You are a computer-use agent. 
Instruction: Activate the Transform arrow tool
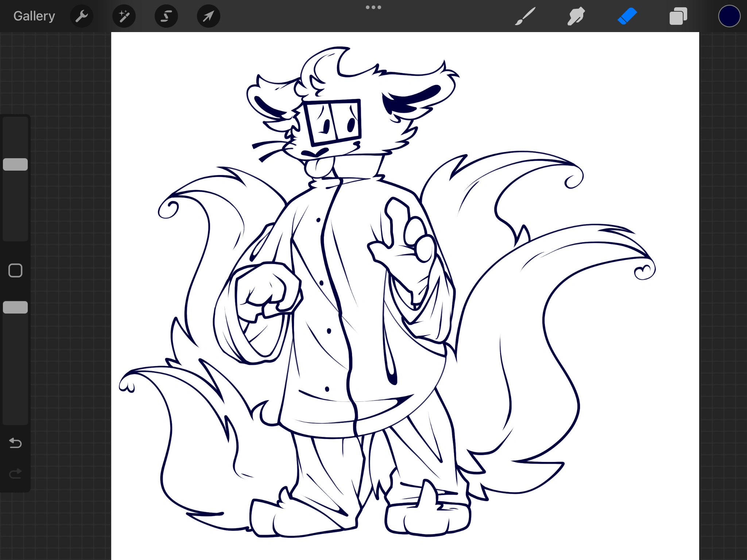[x=208, y=16]
